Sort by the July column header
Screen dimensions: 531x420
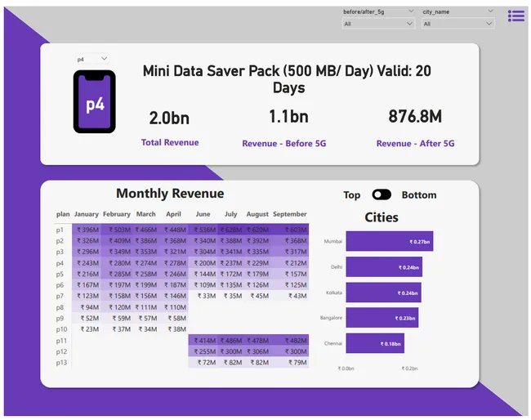(230, 214)
